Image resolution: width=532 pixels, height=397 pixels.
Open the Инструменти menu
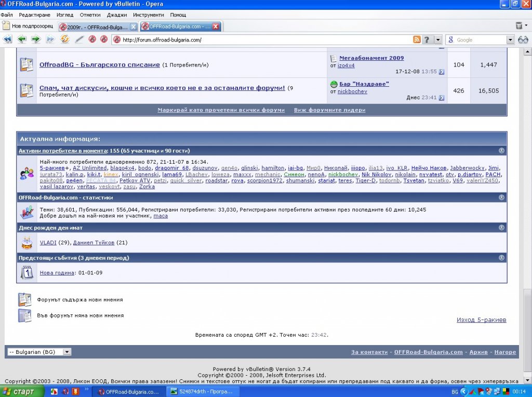point(148,15)
